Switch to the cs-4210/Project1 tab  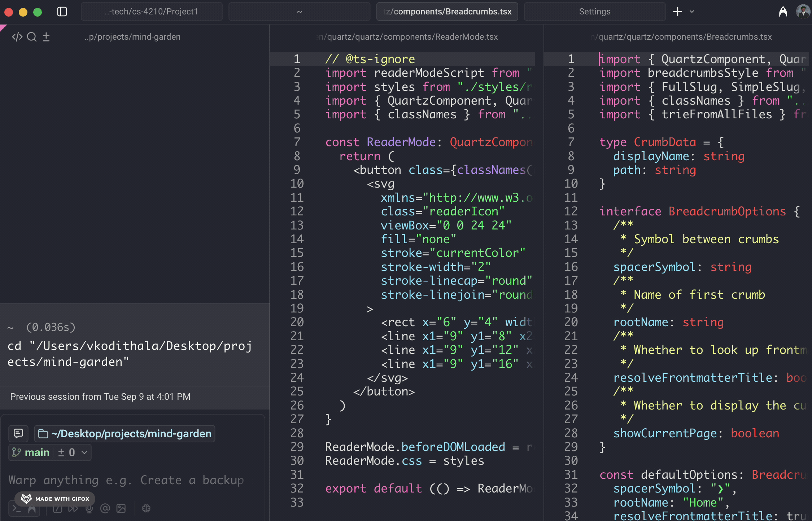point(152,12)
